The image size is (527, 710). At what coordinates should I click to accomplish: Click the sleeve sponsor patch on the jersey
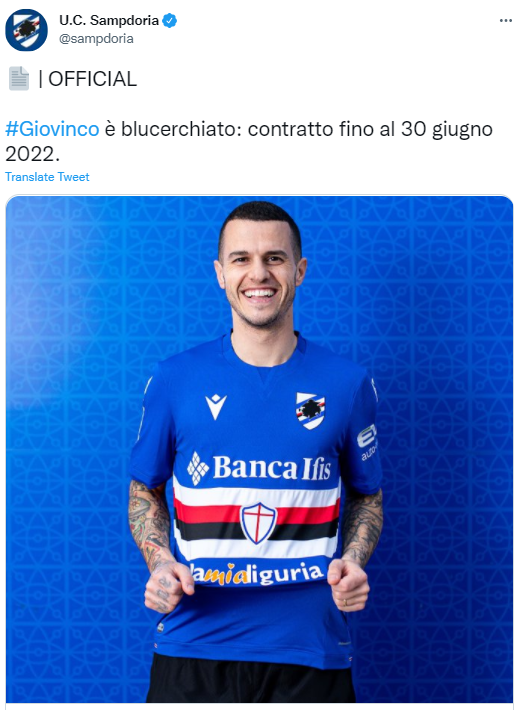367,441
